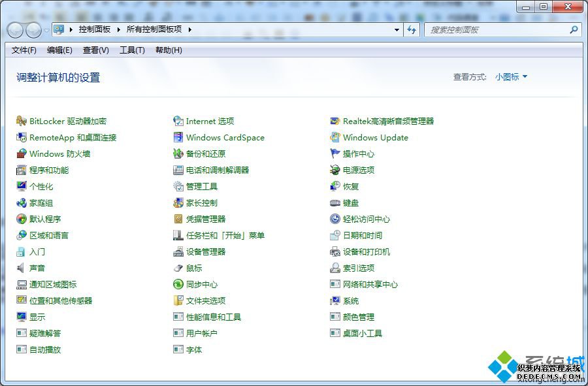Open the BitLocker 驱动器加密 icon
Image resolution: width=588 pixels, height=386 pixels.
click(22, 121)
